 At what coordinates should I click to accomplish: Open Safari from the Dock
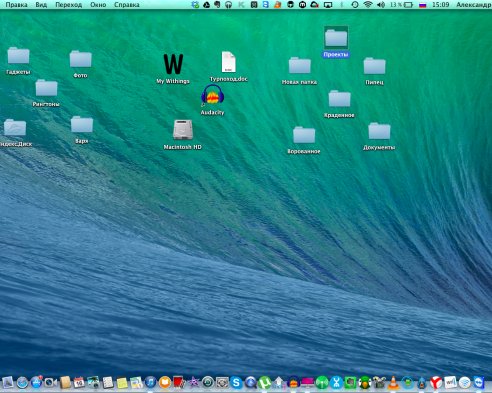point(22,382)
